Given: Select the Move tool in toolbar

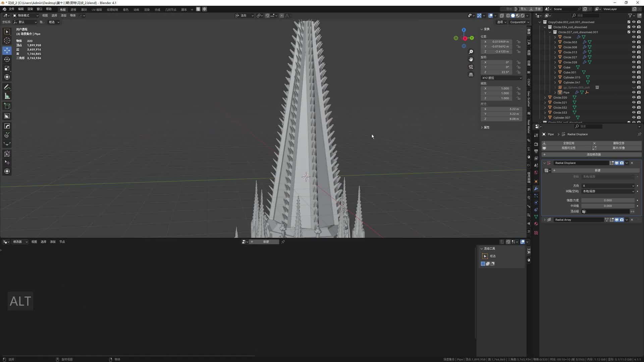Looking at the screenshot, I should pyautogui.click(x=7, y=50).
